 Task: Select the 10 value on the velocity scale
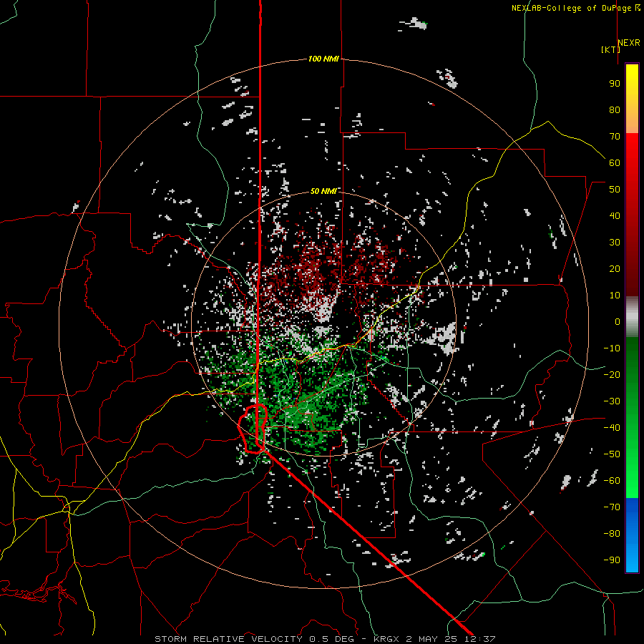tap(615, 296)
